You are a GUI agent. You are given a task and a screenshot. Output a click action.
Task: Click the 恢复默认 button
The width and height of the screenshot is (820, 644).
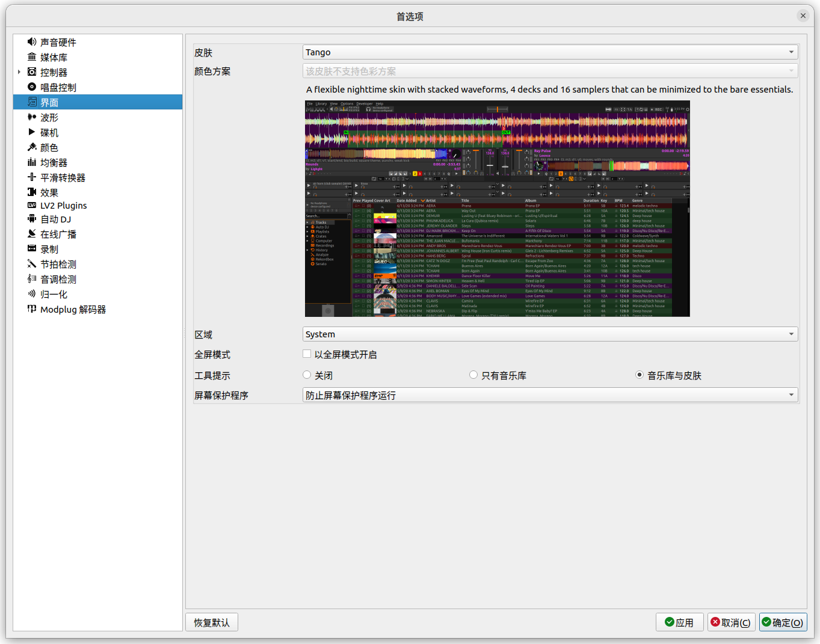pos(212,622)
